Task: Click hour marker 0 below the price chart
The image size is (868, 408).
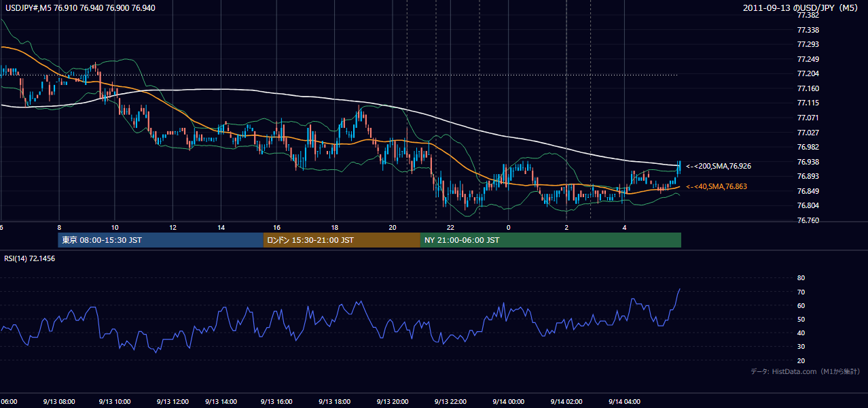Action: 508,226
